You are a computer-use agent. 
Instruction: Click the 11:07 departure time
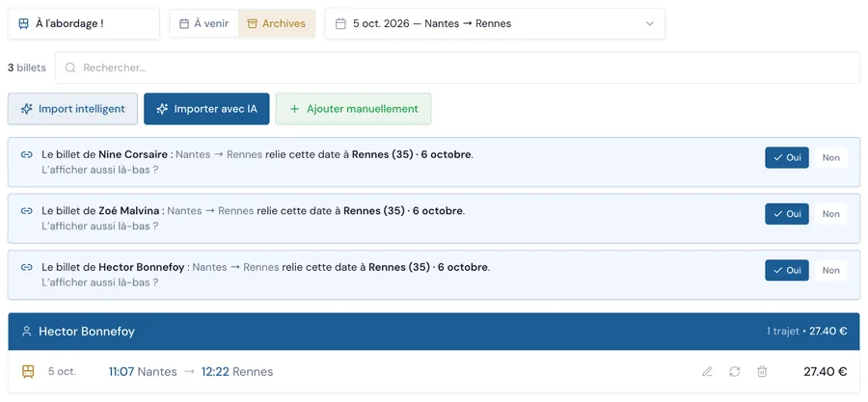click(x=122, y=371)
